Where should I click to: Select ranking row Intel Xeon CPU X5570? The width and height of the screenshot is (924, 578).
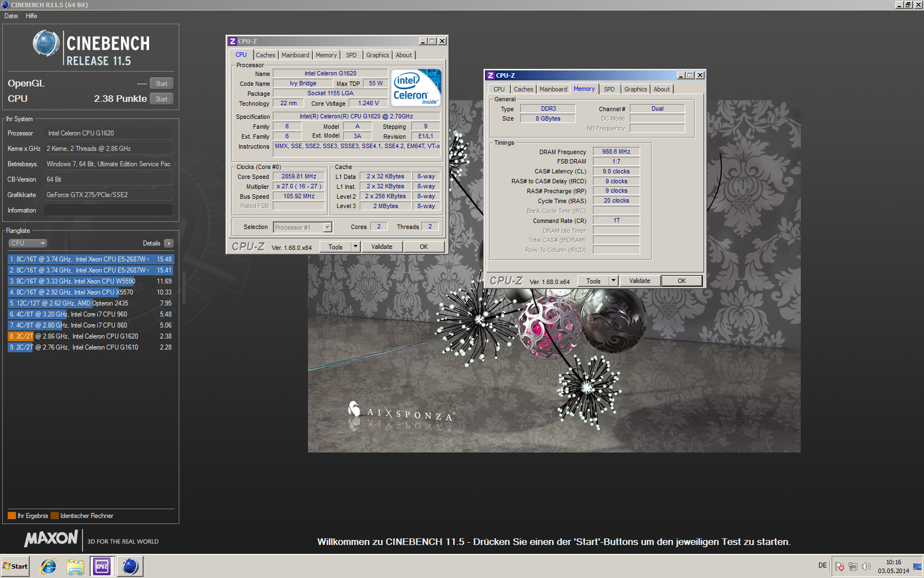coord(91,292)
